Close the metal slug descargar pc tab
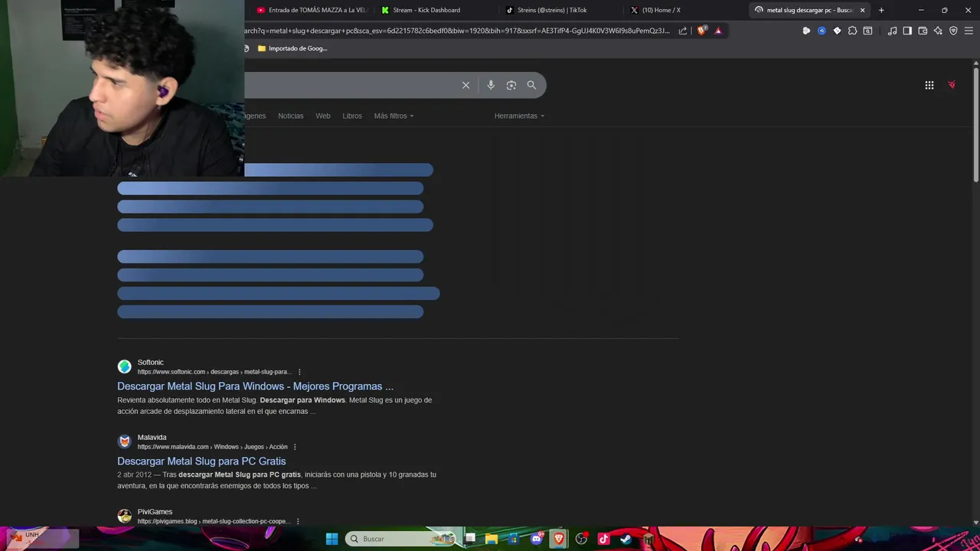Image resolution: width=980 pixels, height=551 pixels. (x=862, y=10)
